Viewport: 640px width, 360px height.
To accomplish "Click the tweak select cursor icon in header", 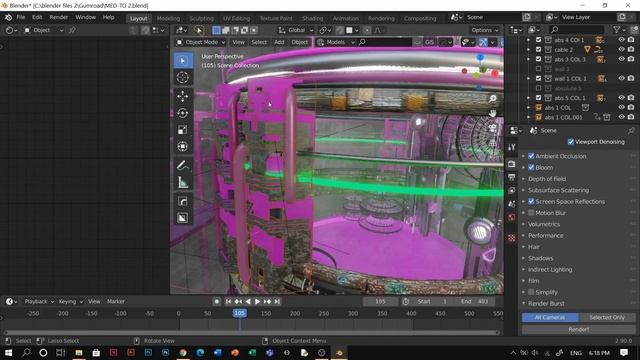I will (x=199, y=30).
